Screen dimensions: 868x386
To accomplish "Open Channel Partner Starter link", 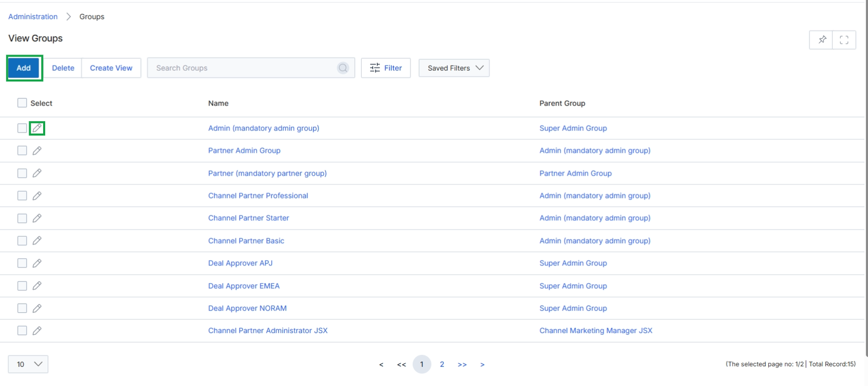I will [x=248, y=218].
